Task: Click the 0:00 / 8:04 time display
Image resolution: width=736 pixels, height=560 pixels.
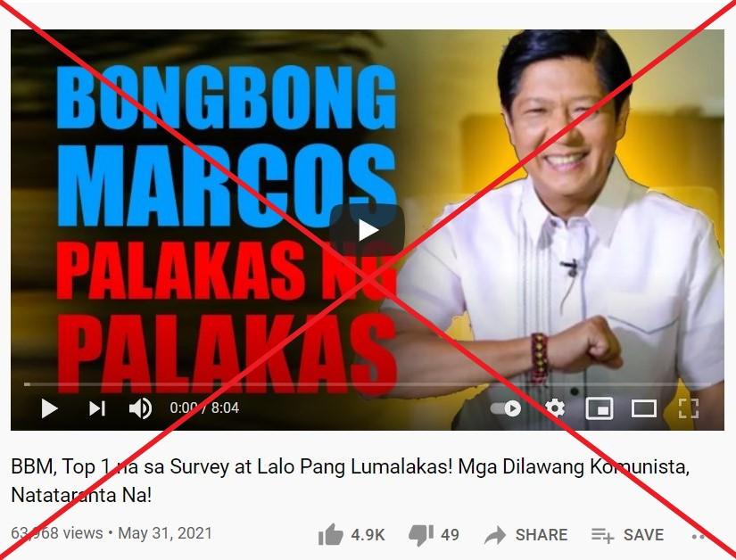Action: 204,408
